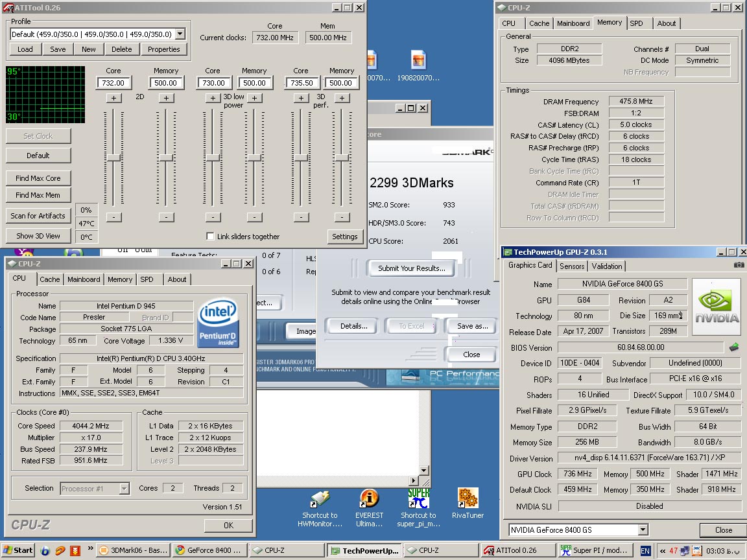Open the Cache tab in lower CPU-Z window
747x560 pixels.
coord(49,279)
